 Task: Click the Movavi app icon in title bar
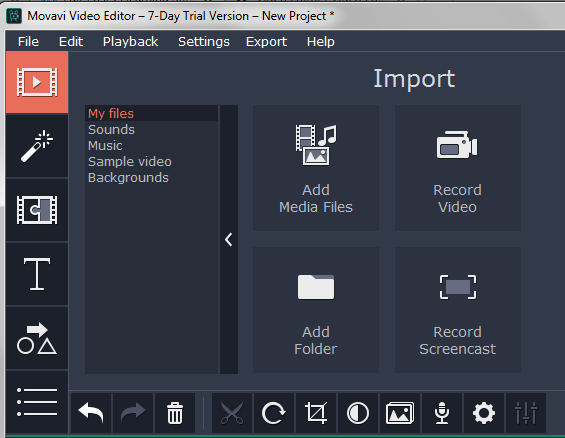click(x=14, y=16)
